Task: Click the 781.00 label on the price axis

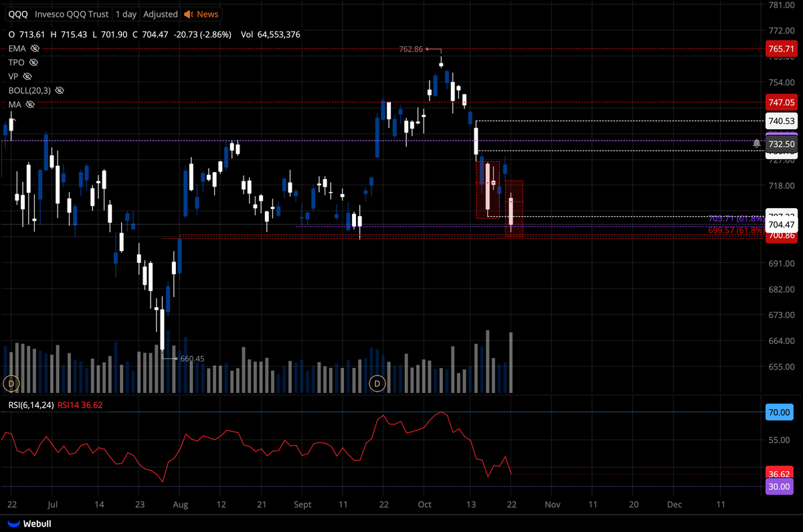Action: click(x=782, y=5)
